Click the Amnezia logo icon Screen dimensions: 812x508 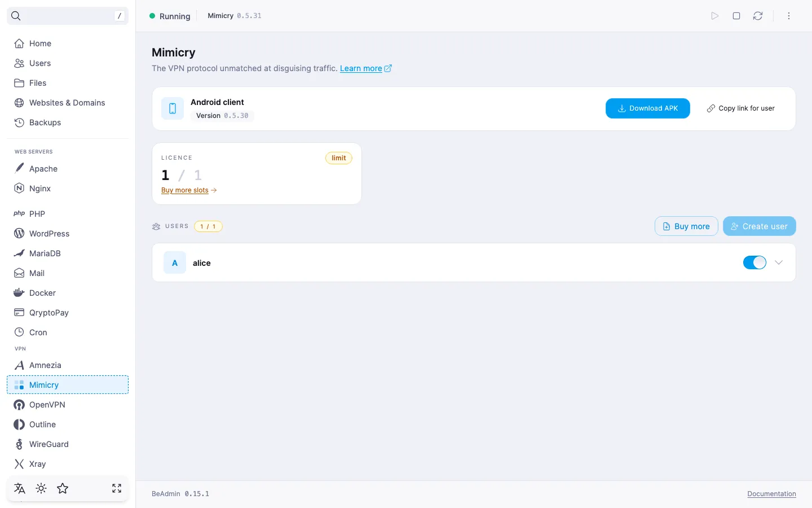19,365
